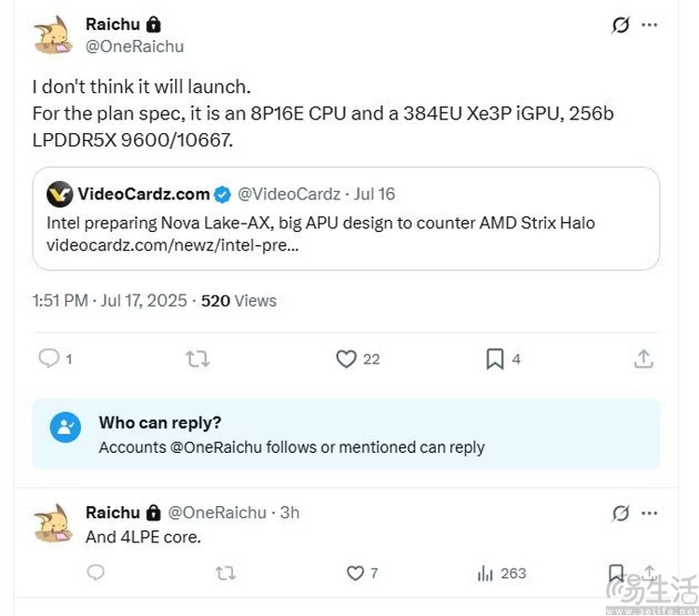Click the VideoCardz.com logo avatar
This screenshot has width=699, height=616.
click(x=60, y=194)
